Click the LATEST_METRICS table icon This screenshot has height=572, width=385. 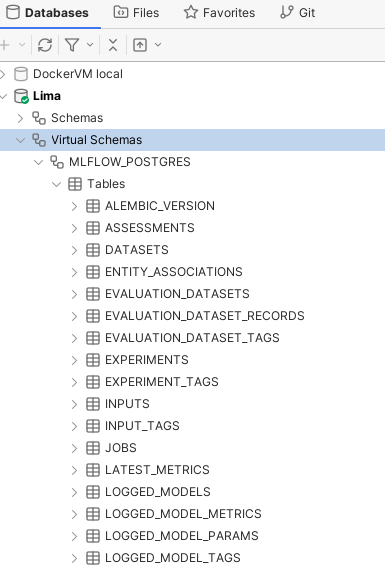point(93,470)
